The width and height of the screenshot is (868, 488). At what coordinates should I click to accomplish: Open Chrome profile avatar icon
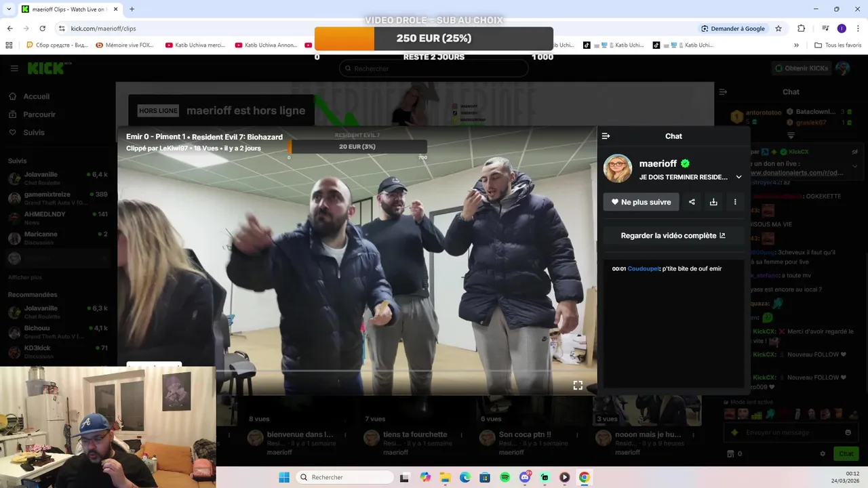[842, 28]
